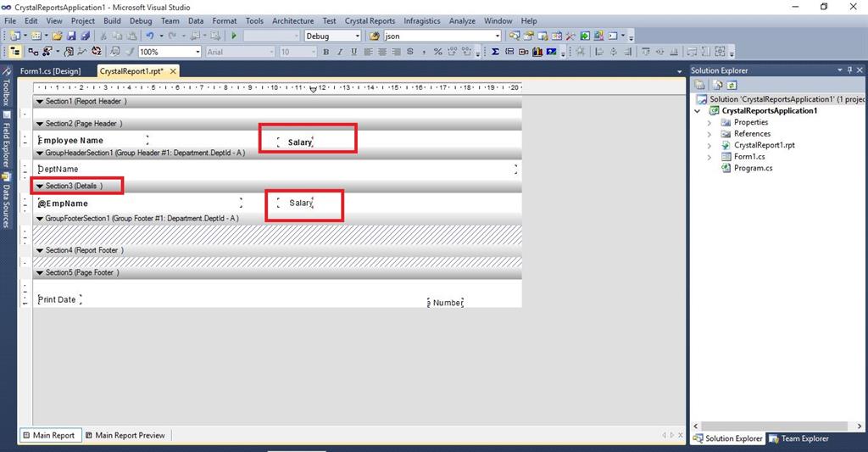Collapse Section3 (Details) triangle
This screenshot has width=868, height=452.
(x=40, y=186)
